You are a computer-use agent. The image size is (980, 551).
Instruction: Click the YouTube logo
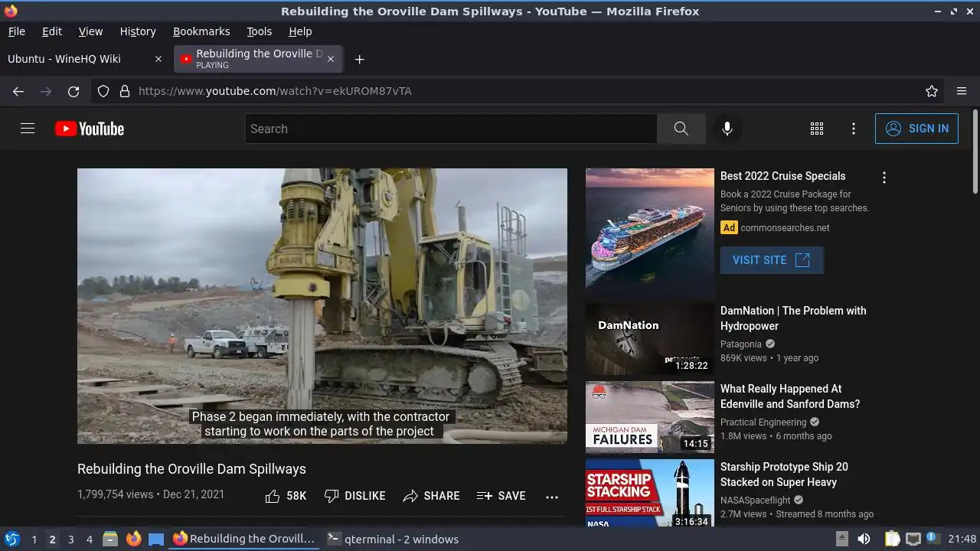pos(90,129)
